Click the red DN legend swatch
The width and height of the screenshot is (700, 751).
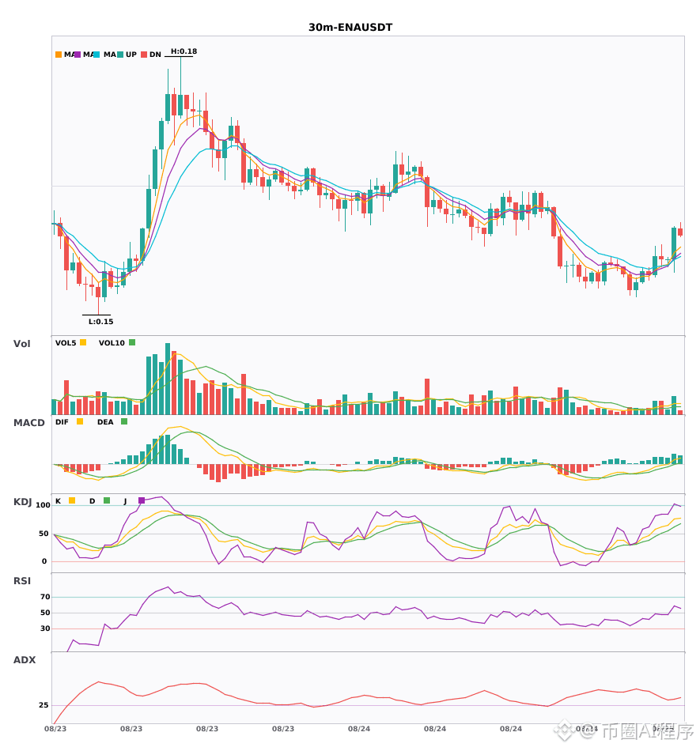point(144,55)
